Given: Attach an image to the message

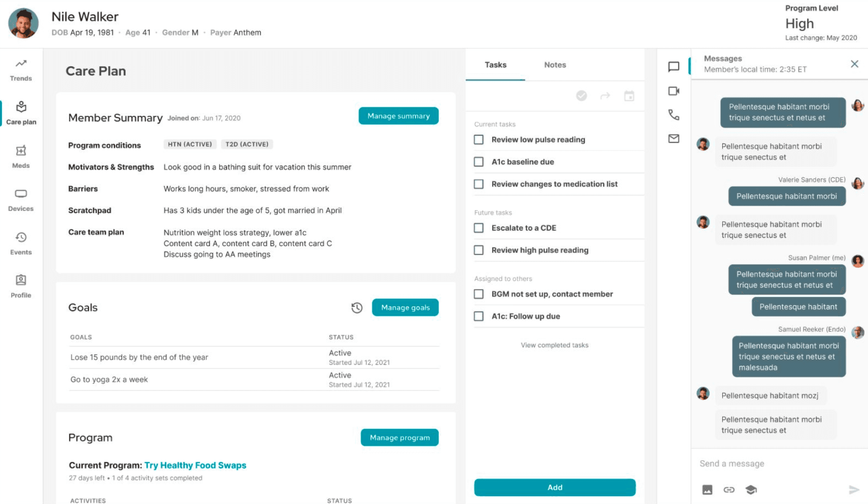Looking at the screenshot, I should pos(707,489).
